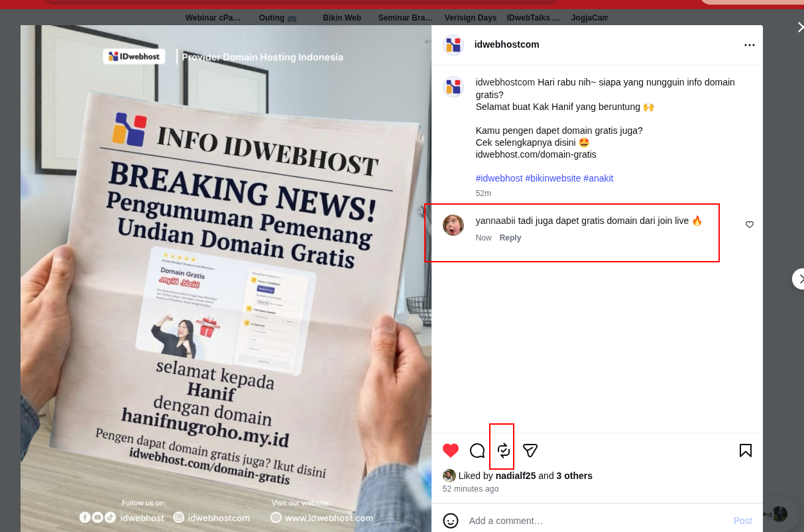Click the yannaabii commenter avatar
This screenshot has width=804, height=532.
tap(453, 225)
